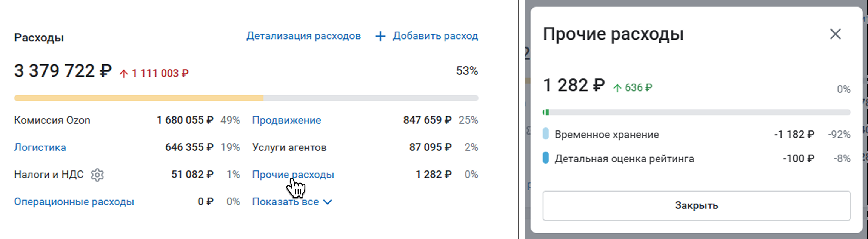Expand the list with Показать все
This screenshot has height=239, width=868.
click(x=285, y=202)
